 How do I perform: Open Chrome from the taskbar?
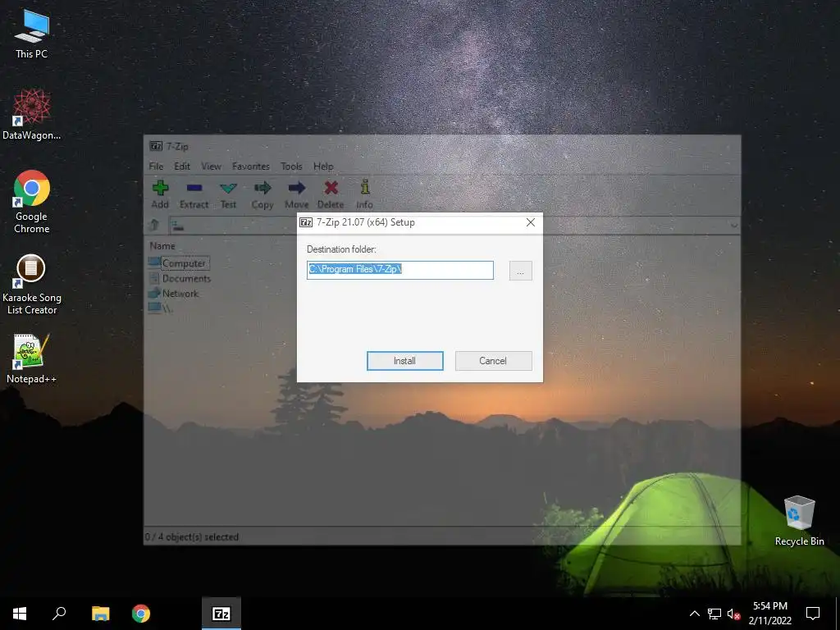click(x=141, y=614)
